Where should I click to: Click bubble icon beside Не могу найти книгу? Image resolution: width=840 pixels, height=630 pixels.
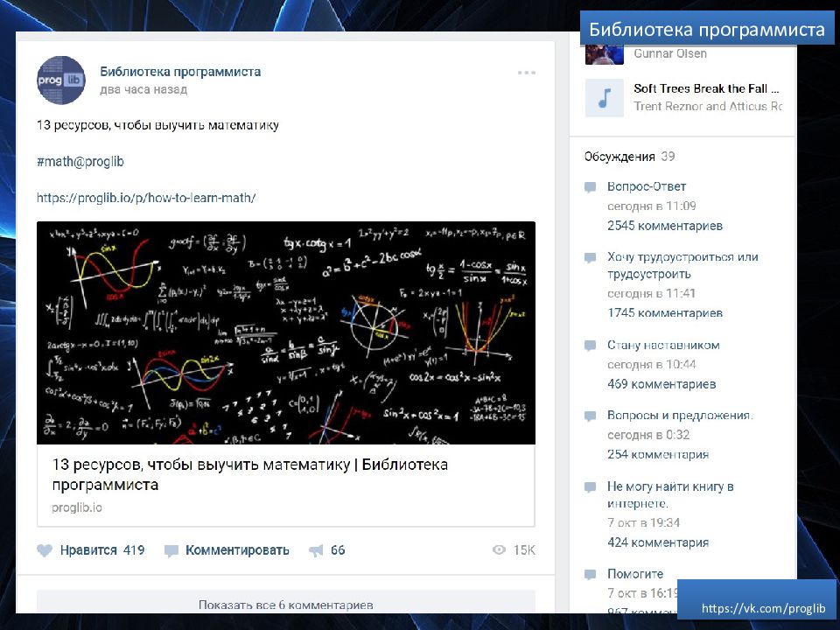[590, 487]
